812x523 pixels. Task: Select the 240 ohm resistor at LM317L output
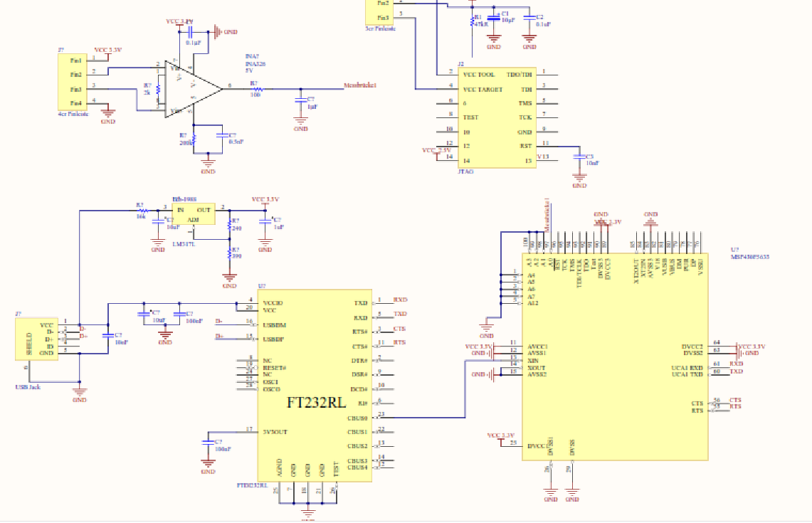pyautogui.click(x=229, y=225)
